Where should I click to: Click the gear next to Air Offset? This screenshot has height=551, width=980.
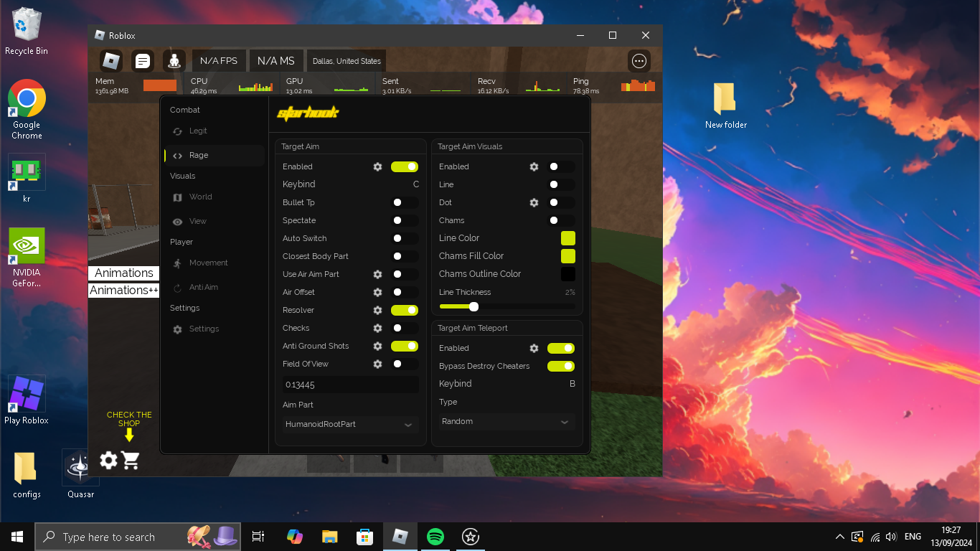pos(377,292)
